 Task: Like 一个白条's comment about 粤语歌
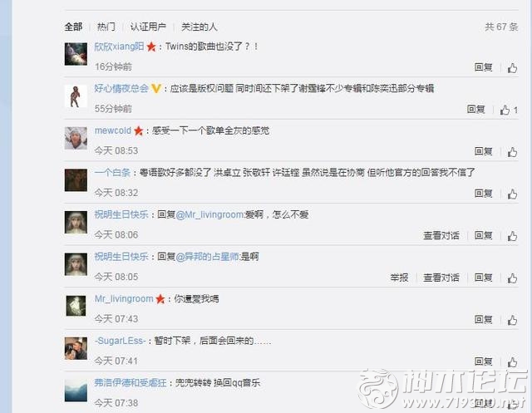click(x=512, y=194)
